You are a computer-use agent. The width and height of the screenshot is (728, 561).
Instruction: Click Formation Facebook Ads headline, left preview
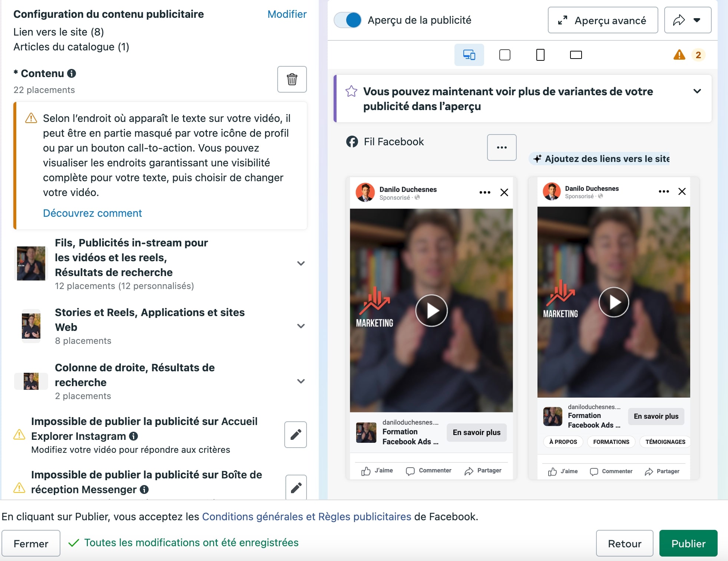tap(410, 436)
